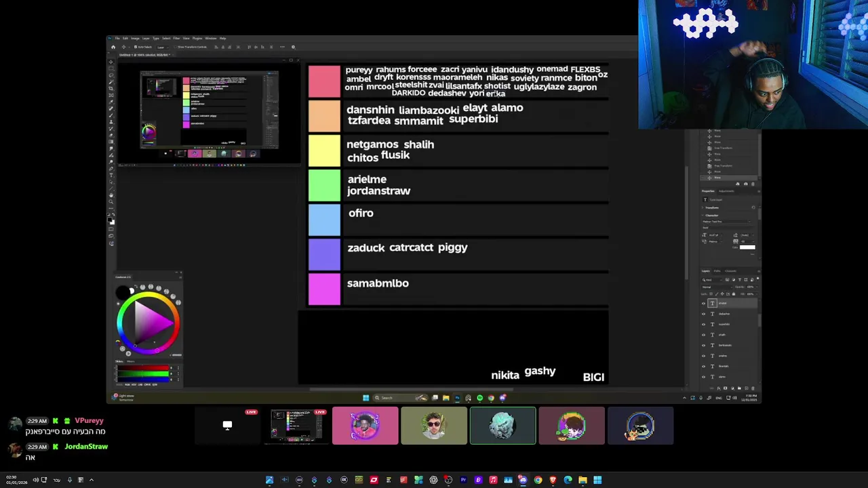Image resolution: width=868 pixels, height=488 pixels.
Task: Delete the current state in History panel
Action: [x=752, y=184]
